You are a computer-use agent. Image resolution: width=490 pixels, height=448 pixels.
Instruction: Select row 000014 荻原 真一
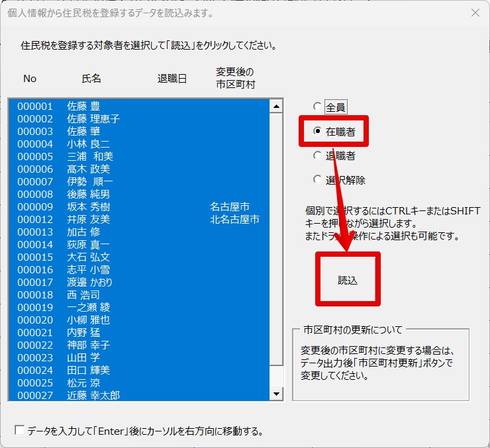pyautogui.click(x=139, y=244)
